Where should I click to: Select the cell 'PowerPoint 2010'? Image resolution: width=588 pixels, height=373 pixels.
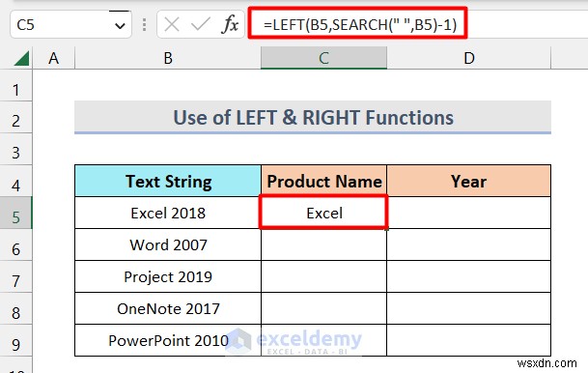coord(168,340)
